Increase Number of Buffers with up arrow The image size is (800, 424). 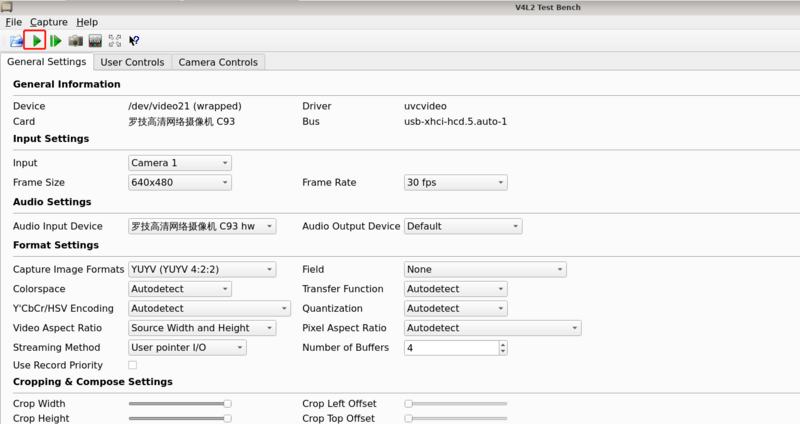click(503, 344)
